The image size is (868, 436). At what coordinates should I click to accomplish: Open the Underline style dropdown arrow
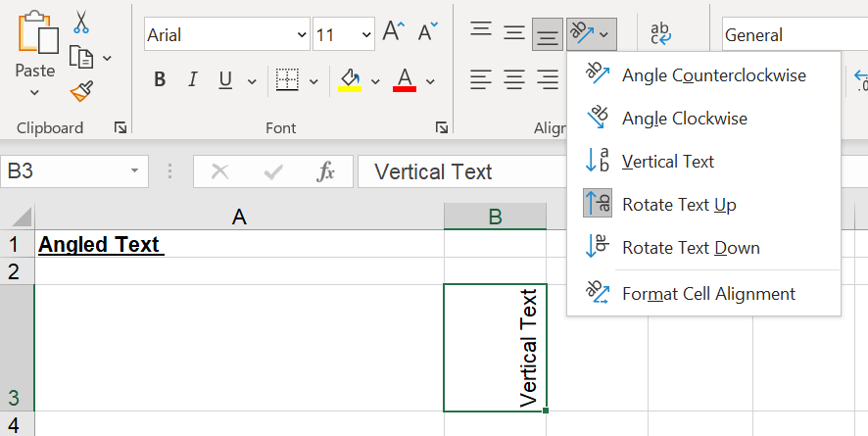pos(252,81)
